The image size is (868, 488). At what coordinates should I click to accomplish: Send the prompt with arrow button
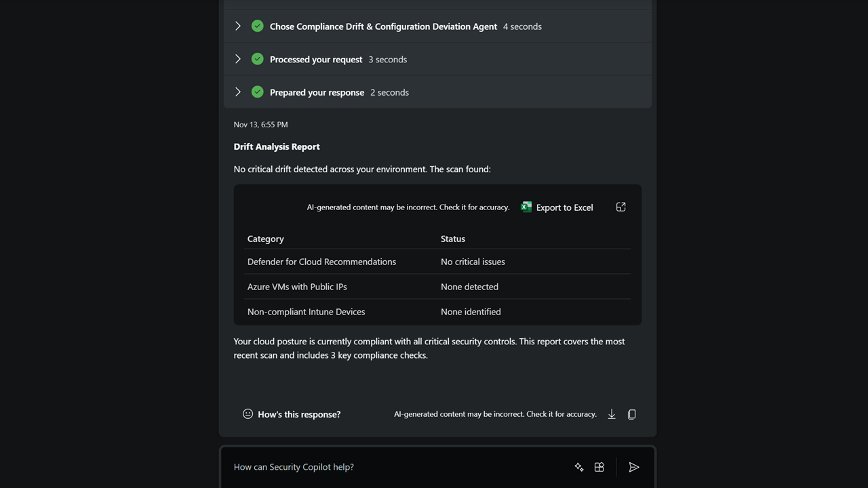pos(634,467)
